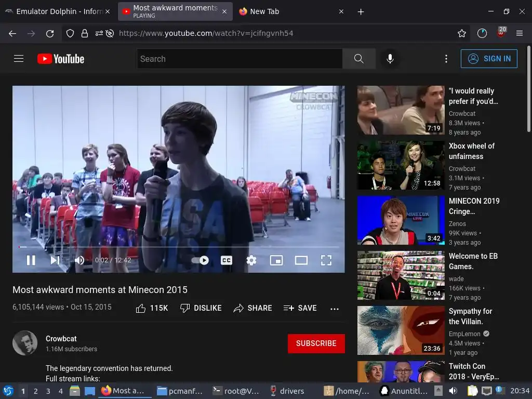Open the system start menu icon
This screenshot has width=532, height=399.
(x=8, y=391)
